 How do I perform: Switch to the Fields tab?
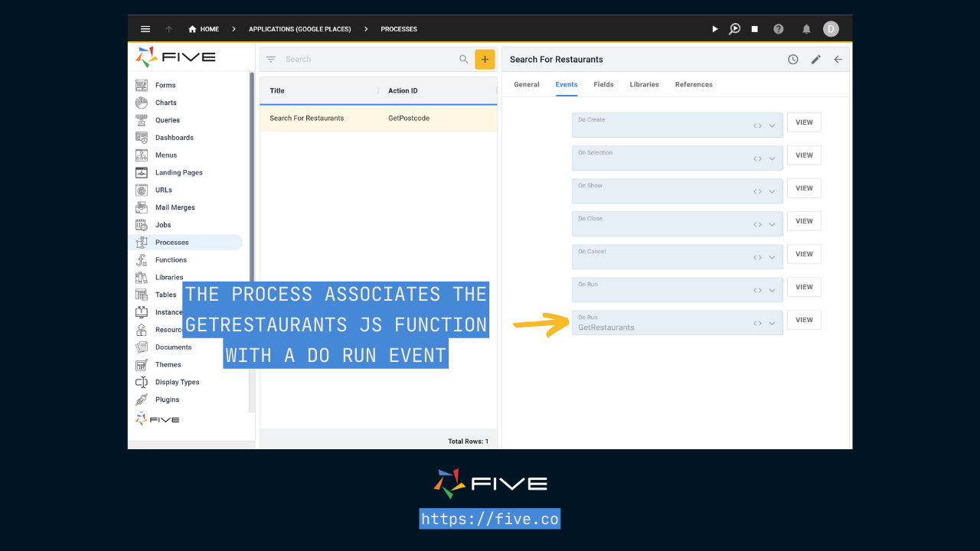603,84
